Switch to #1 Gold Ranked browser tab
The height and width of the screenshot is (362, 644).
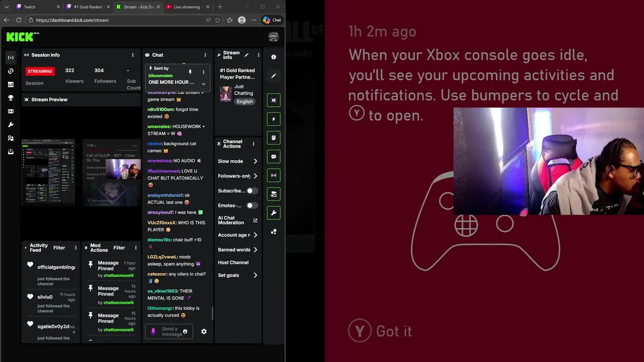pos(88,7)
